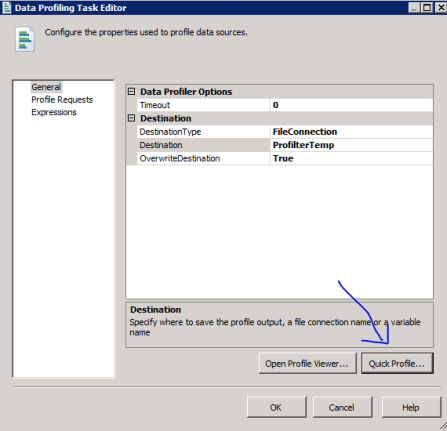447x431 pixels.
Task: Select the DestinationType property name
Action: coord(203,132)
